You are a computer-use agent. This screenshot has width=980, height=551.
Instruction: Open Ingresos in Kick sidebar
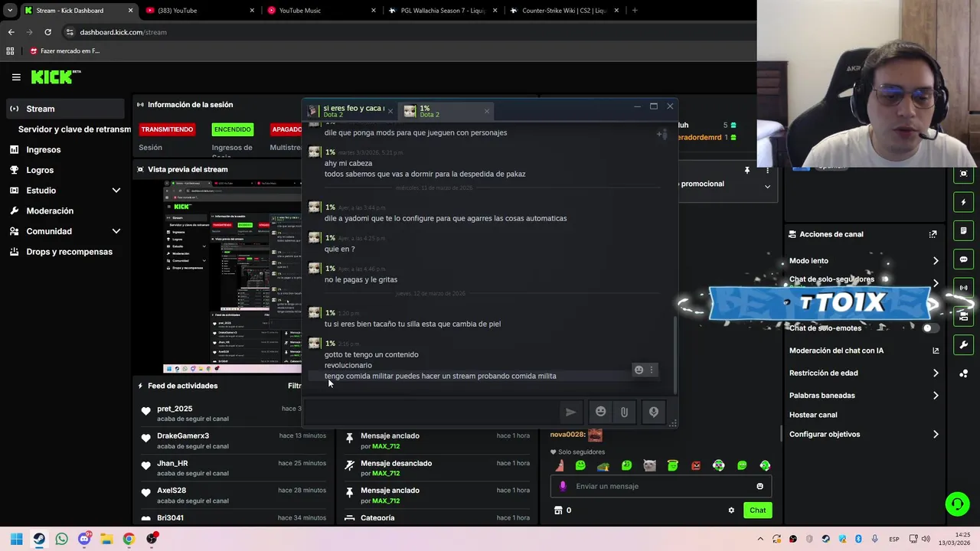click(44, 150)
